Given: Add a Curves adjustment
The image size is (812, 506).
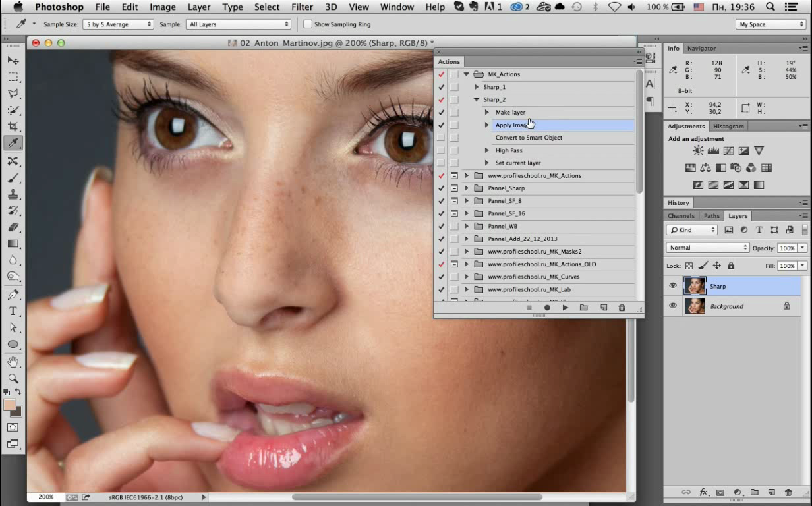Looking at the screenshot, I should click(728, 151).
